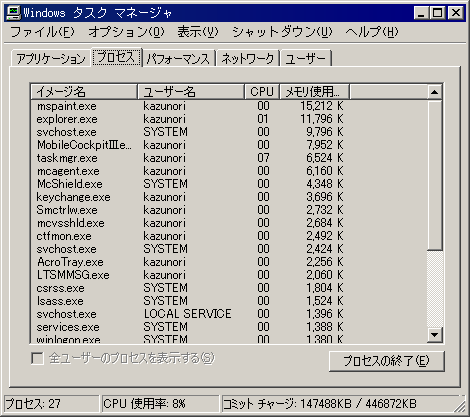Open the ファイル(F) menu

pyautogui.click(x=42, y=32)
